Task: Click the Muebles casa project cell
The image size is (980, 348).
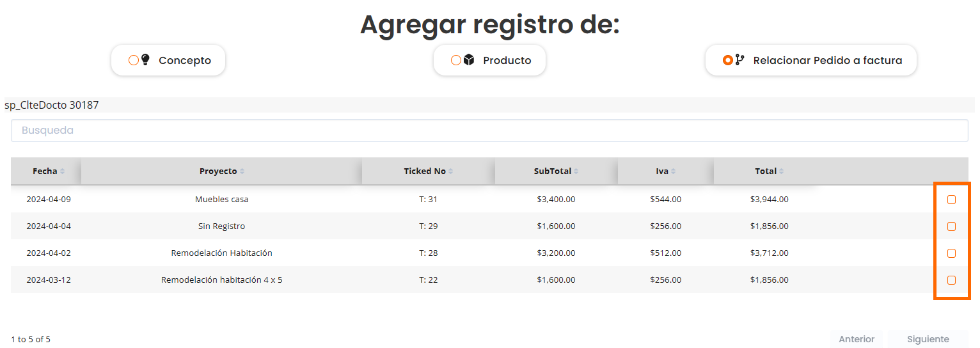Action: 221,200
